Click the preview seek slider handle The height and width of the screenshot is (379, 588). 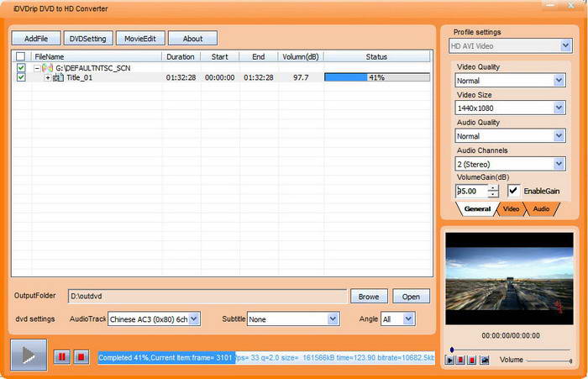452,350
